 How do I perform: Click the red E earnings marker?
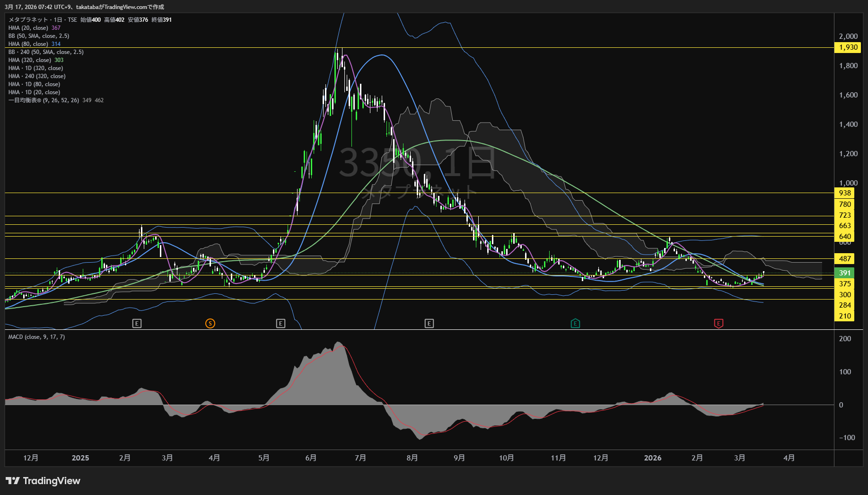click(719, 323)
